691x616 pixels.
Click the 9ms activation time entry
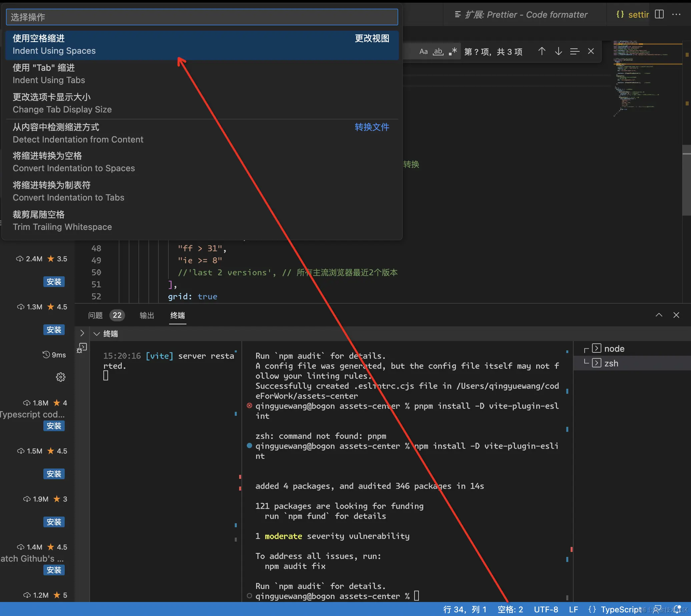54,355
